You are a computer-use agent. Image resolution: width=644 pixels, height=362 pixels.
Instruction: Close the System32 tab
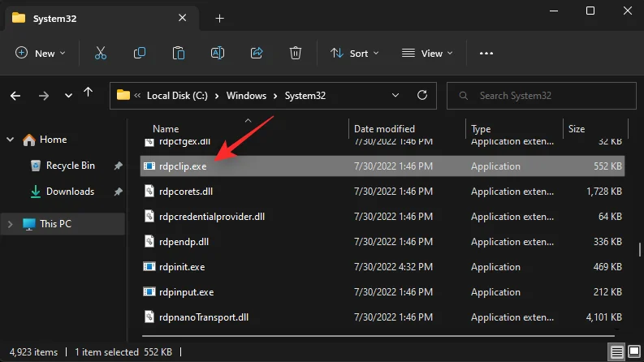183,18
